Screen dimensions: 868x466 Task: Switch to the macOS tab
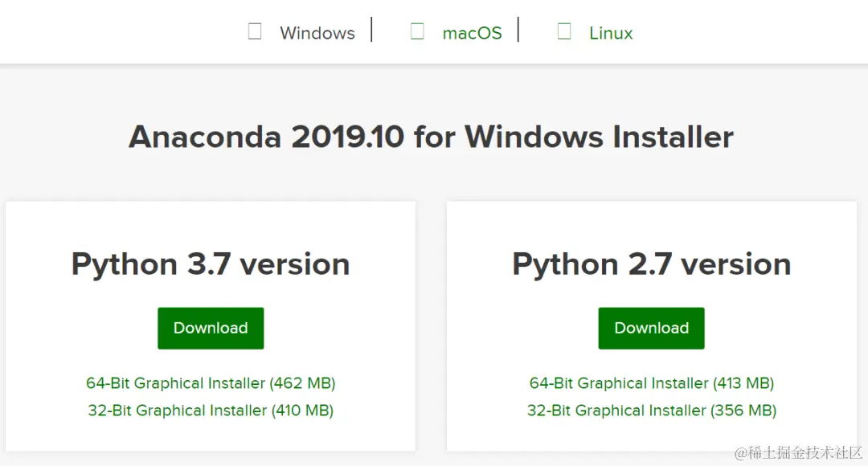(472, 33)
